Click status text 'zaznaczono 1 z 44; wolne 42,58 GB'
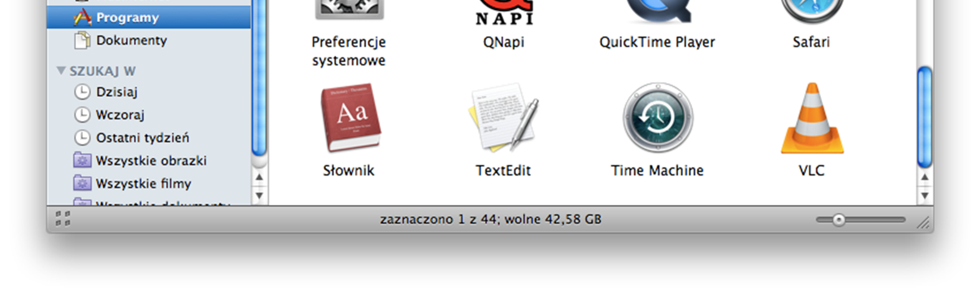This screenshot has height=297, width=980. click(491, 219)
